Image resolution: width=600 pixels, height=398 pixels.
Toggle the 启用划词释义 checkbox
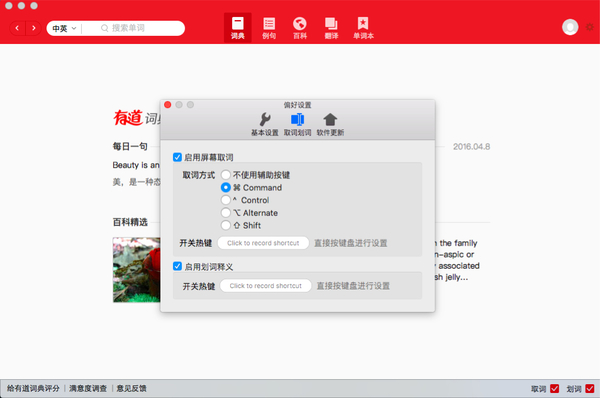pyautogui.click(x=177, y=266)
